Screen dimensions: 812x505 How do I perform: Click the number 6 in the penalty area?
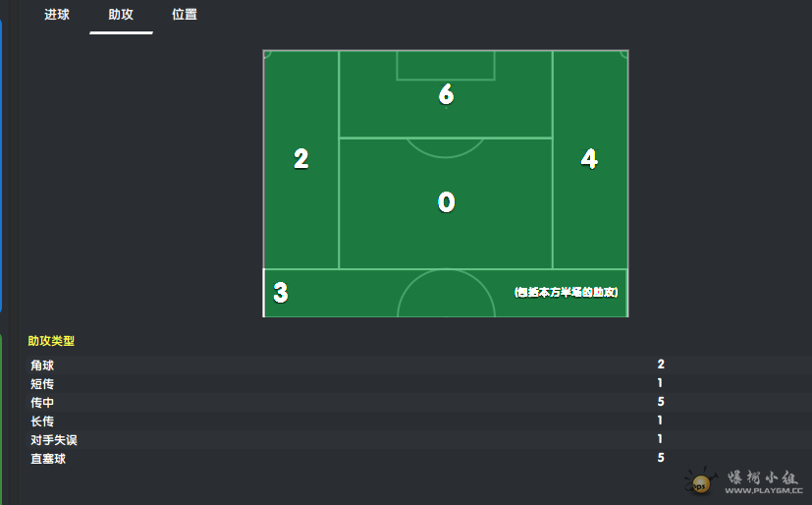point(446,94)
